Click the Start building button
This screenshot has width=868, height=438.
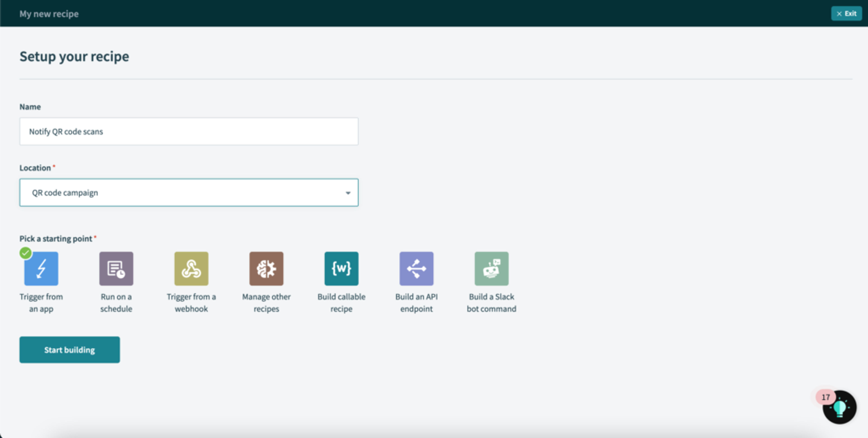[x=69, y=349]
